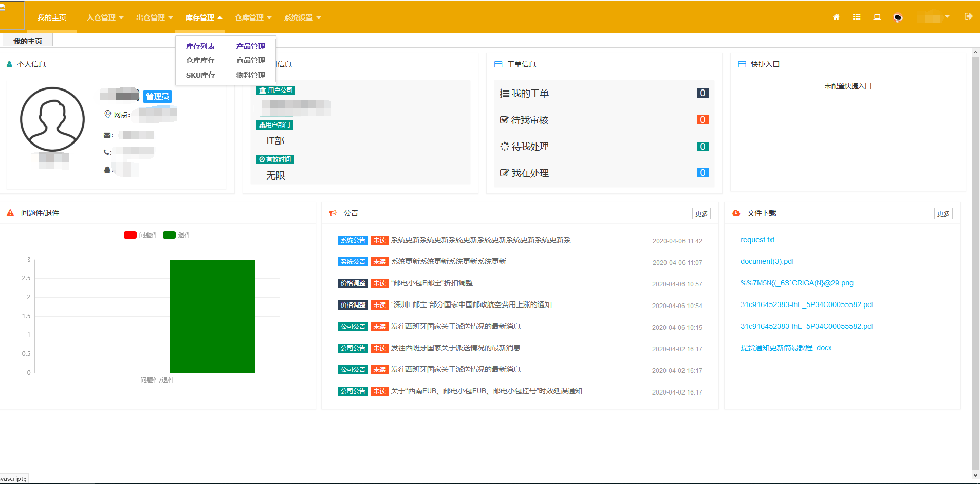This screenshot has height=484, width=980.
Task: Open the 出仓管理 menu
Action: (155, 17)
